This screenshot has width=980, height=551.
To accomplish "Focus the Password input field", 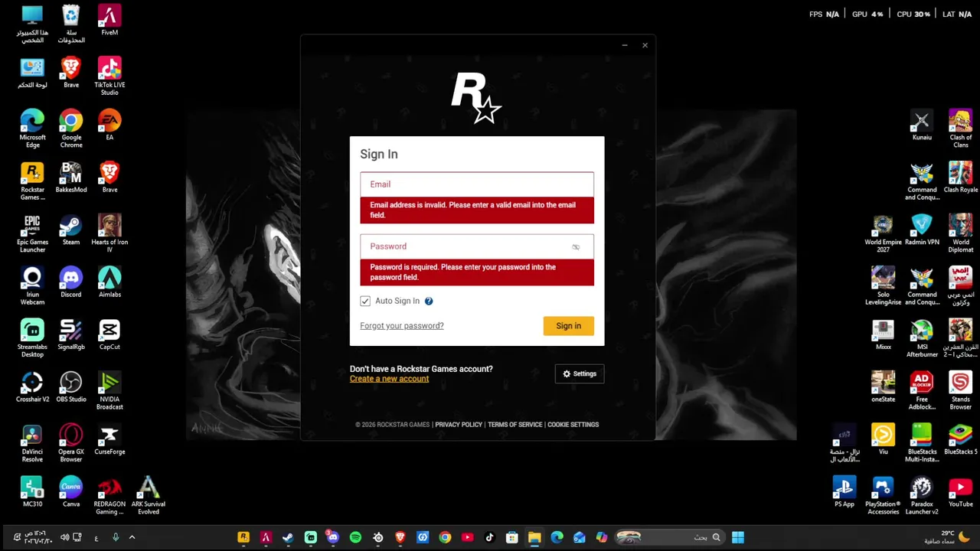I will click(x=477, y=246).
